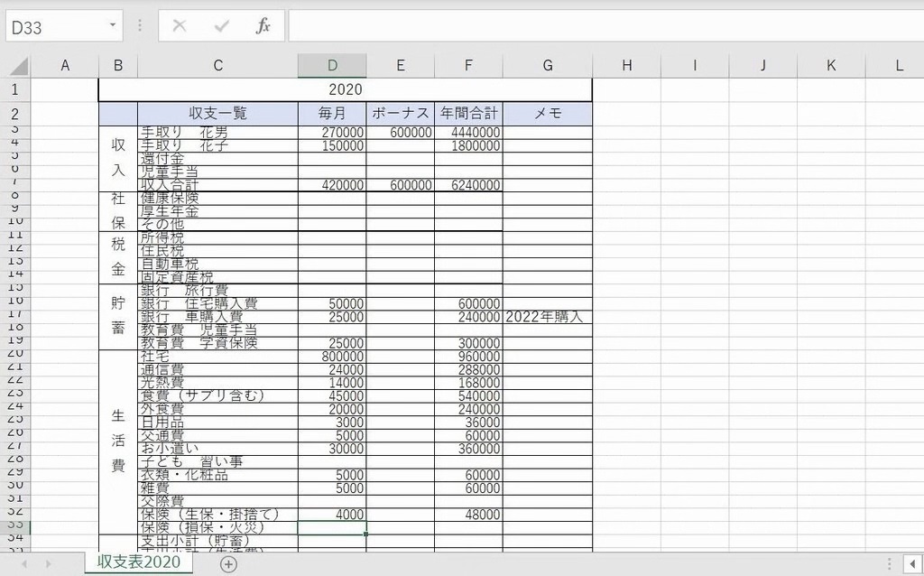This screenshot has height=576, width=924.
Task: Select column G header
Action: 548,66
